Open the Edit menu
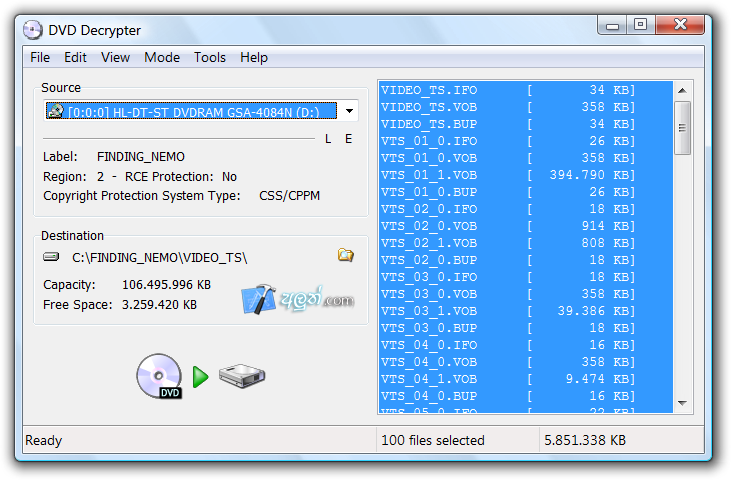 coord(75,57)
